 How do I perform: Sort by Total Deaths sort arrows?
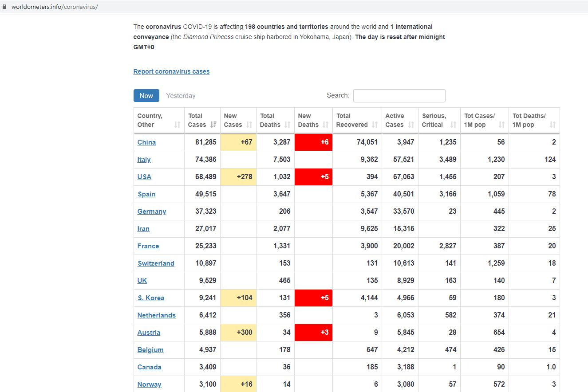click(287, 125)
